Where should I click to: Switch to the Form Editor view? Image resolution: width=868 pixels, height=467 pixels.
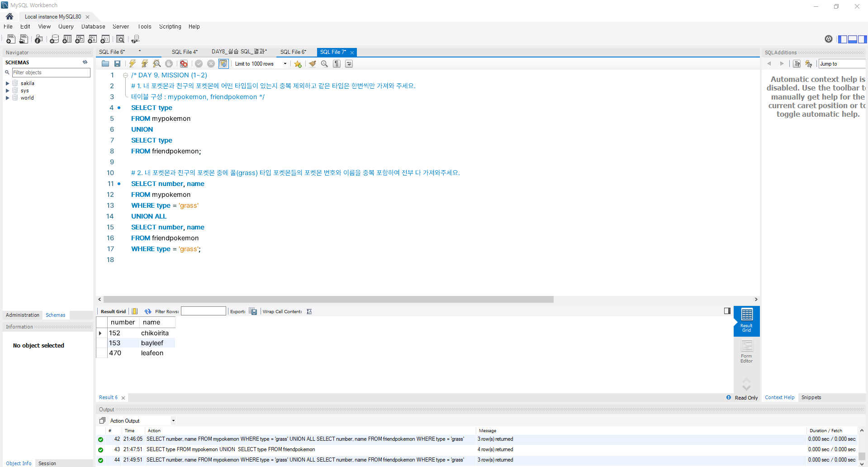click(x=746, y=352)
